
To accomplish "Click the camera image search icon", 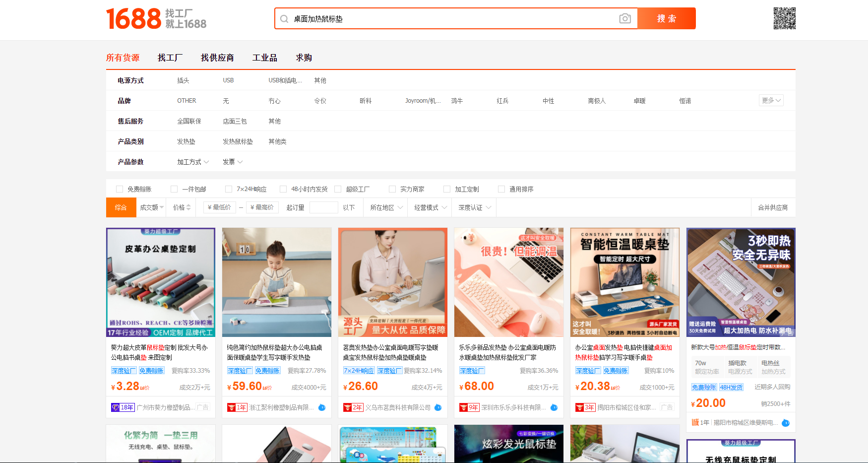I will (x=625, y=19).
